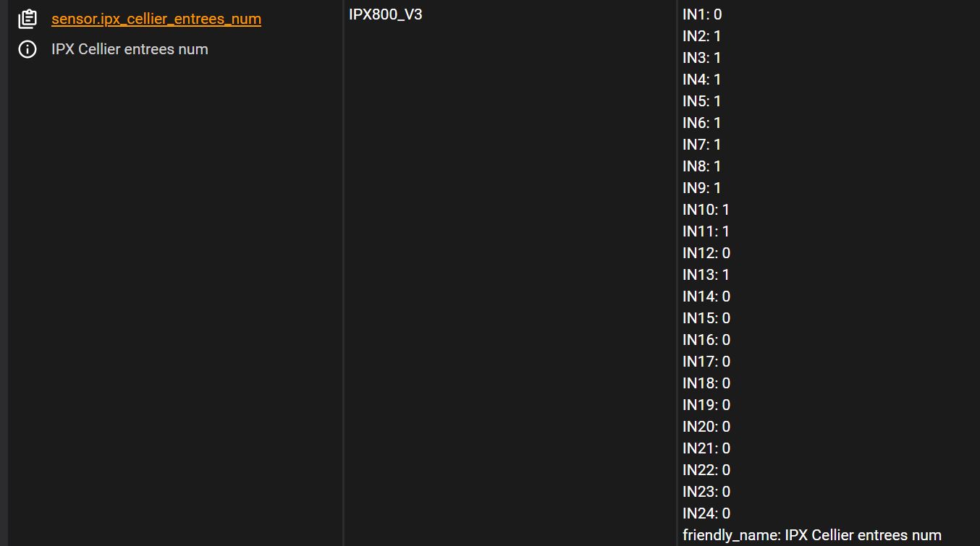Select the IN1: 0 attribute line

point(702,14)
